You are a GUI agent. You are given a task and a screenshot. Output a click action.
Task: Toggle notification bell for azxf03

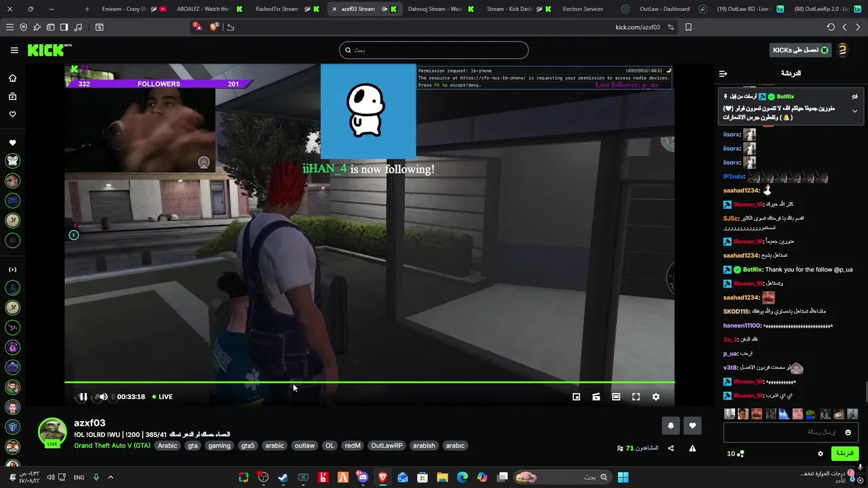coord(671,426)
